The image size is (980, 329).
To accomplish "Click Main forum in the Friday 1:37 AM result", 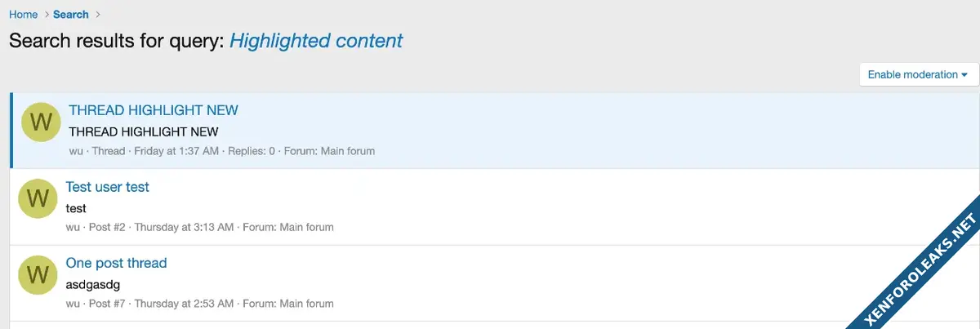I will 347,151.
